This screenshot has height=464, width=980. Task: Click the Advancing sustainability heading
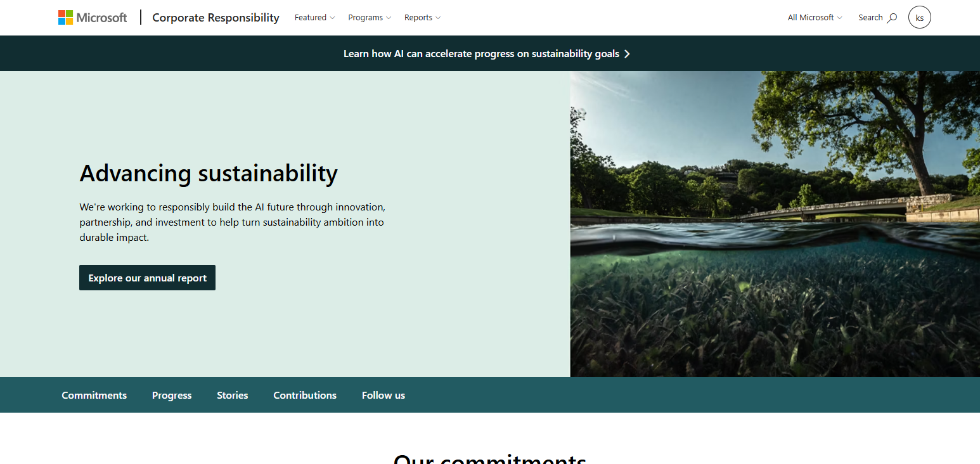209,173
